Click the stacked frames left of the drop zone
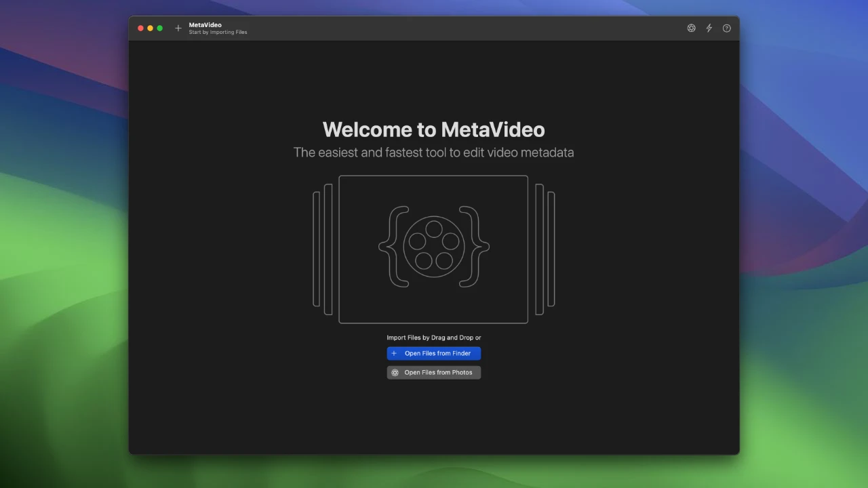 tap(323, 249)
